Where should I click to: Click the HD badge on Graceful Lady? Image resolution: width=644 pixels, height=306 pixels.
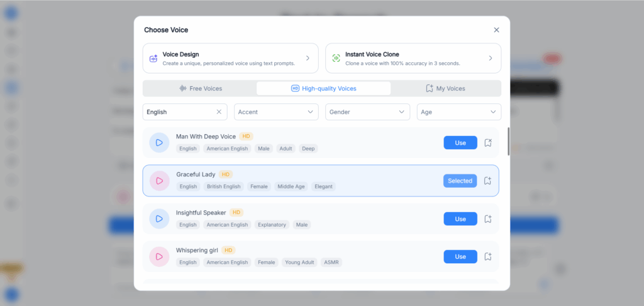226,174
